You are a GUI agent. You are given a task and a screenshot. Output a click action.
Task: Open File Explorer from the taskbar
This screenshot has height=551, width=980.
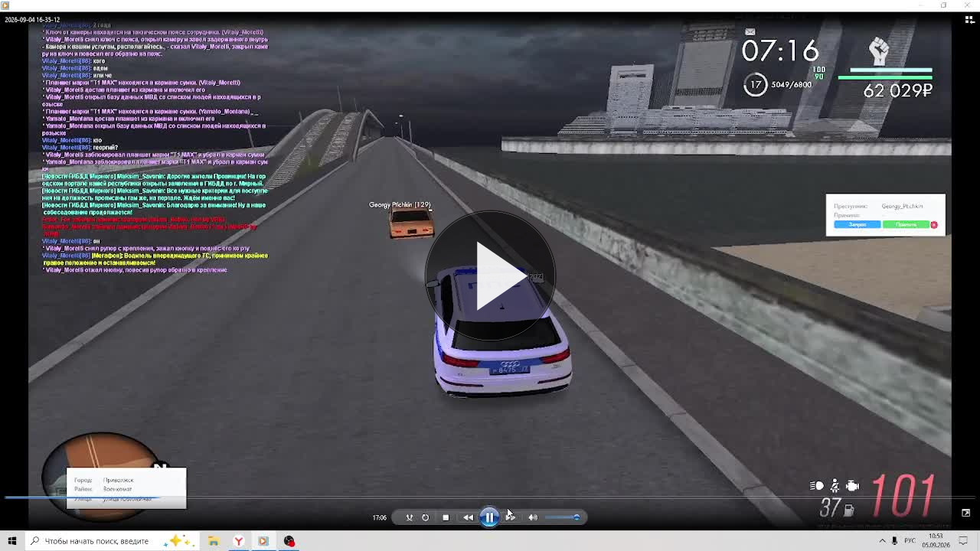(214, 541)
